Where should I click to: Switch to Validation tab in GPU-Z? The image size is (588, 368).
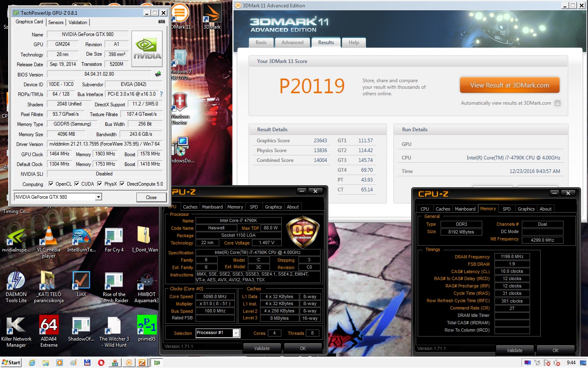point(78,22)
